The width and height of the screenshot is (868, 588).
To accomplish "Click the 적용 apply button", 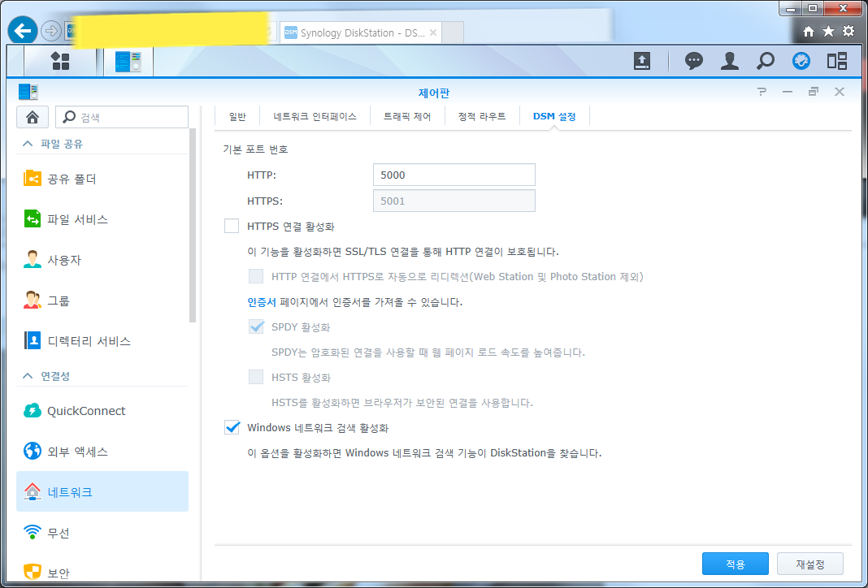I will point(735,563).
